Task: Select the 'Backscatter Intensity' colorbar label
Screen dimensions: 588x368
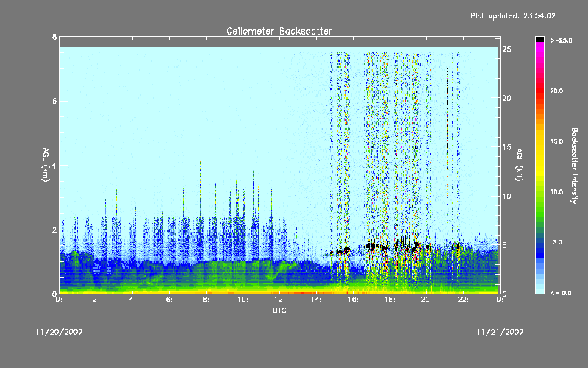Action: [574, 166]
